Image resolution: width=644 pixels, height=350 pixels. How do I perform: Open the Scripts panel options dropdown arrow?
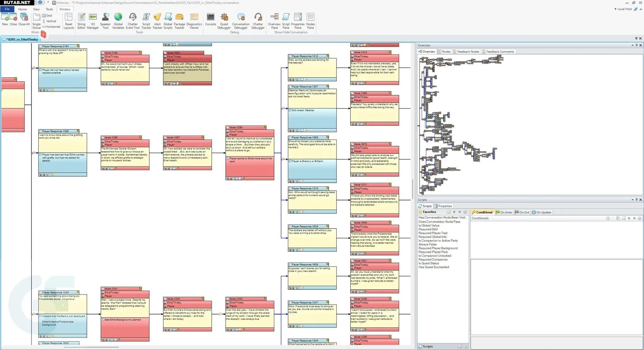pyautogui.click(x=632, y=200)
